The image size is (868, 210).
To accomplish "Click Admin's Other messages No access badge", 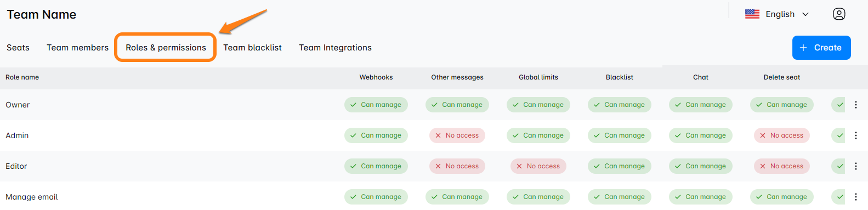I will 457,135.
